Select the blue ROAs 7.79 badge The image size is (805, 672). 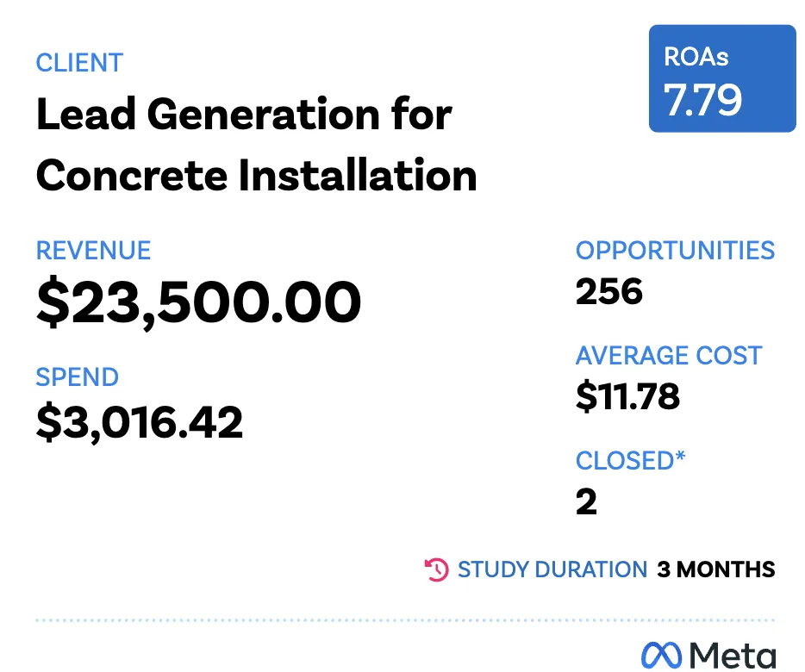coord(722,78)
